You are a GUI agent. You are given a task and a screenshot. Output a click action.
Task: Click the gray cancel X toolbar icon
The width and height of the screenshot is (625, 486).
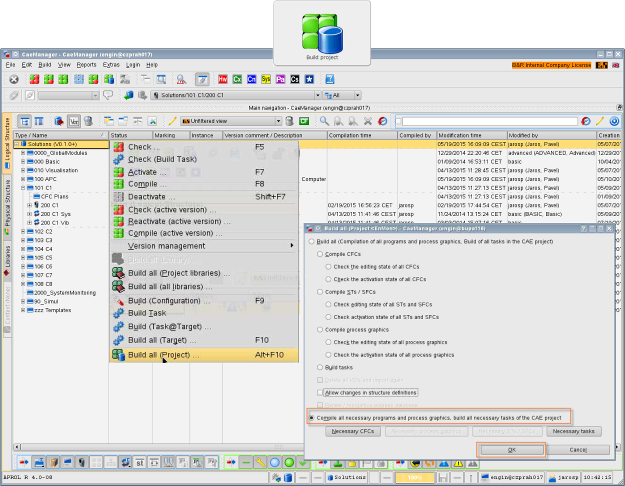click(14, 79)
